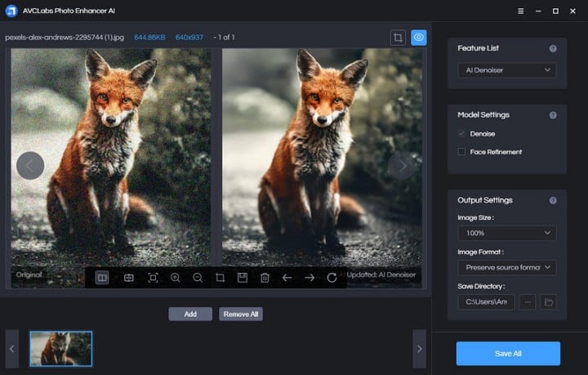Enable the Face Refinement checkbox
The height and width of the screenshot is (375, 588).
click(x=461, y=151)
